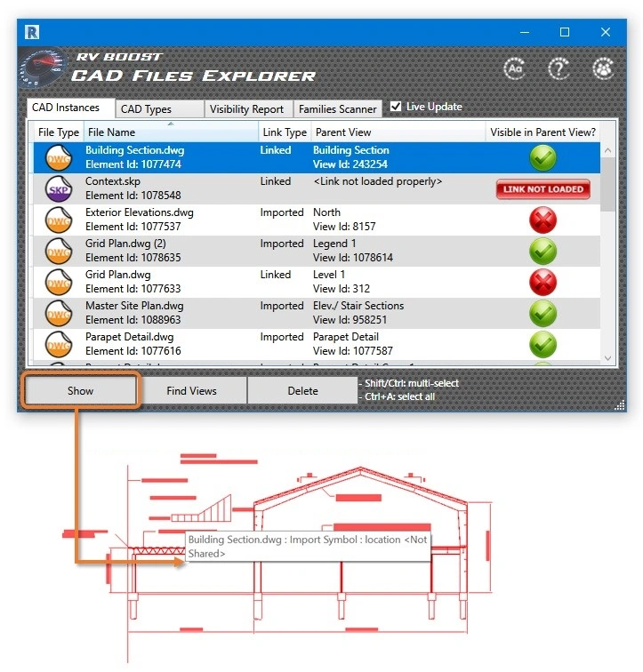The image size is (643, 672).
Task: Sort by Link Type column header
Action: click(x=284, y=132)
